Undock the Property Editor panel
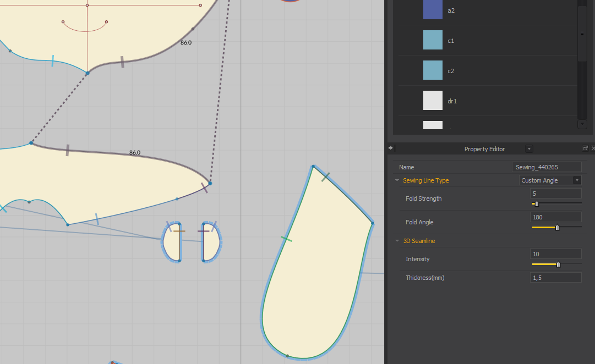595x364 pixels. (585, 148)
